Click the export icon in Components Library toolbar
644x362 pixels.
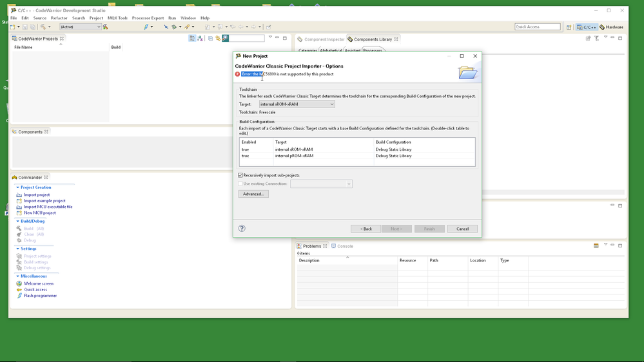point(588,38)
